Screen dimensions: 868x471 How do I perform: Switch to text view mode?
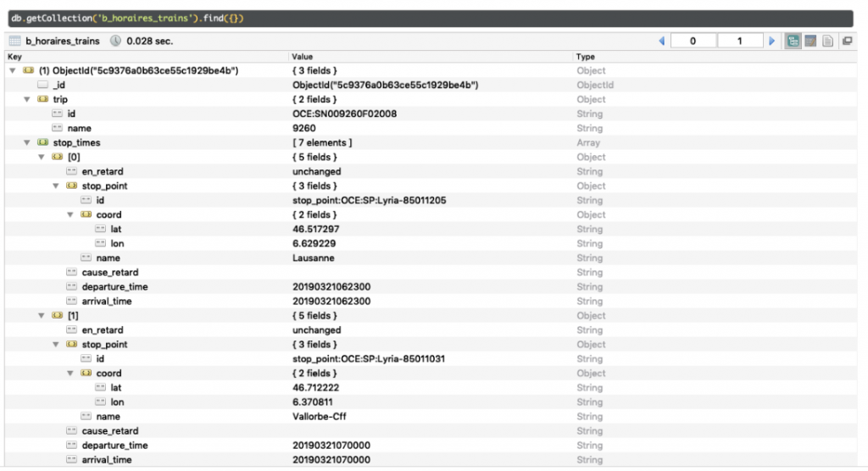(x=827, y=41)
